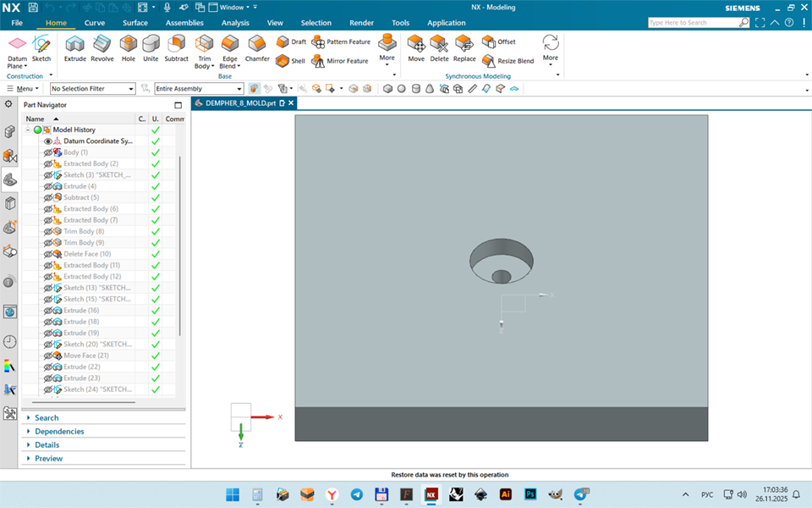The image size is (812, 508).
Task: Open the Replace Face tool
Action: pyautogui.click(x=464, y=49)
